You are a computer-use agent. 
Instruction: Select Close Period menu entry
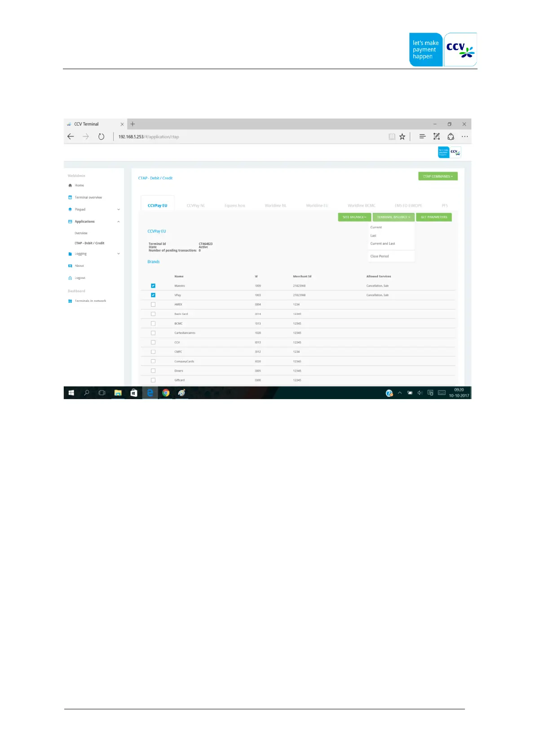point(380,256)
